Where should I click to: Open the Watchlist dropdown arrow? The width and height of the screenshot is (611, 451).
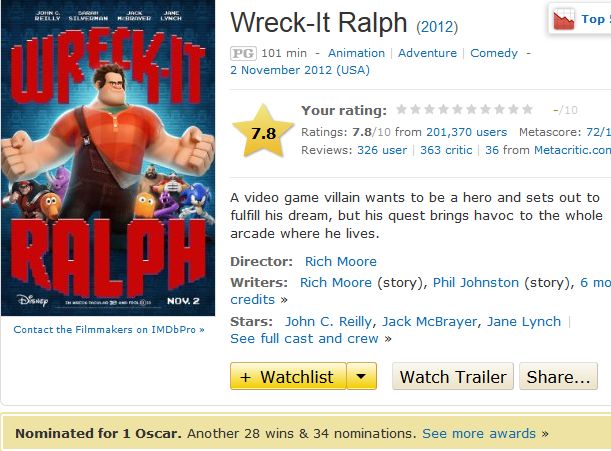pyautogui.click(x=361, y=376)
